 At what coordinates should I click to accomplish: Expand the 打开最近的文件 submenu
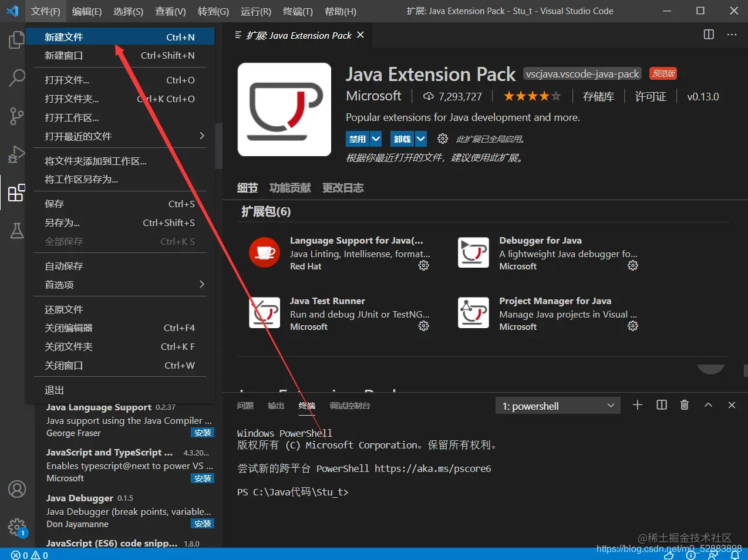[x=120, y=136]
